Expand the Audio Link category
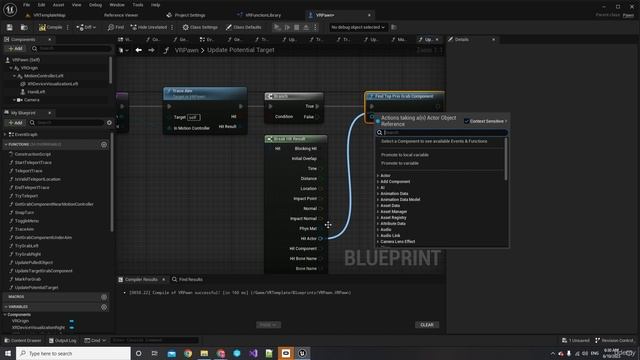Image resolution: width=640 pixels, height=360 pixels. point(378,236)
